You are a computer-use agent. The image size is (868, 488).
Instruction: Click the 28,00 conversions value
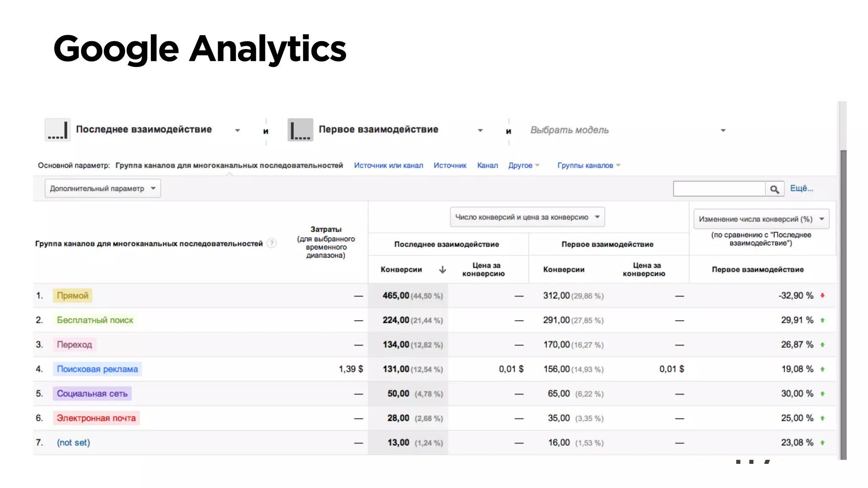pyautogui.click(x=398, y=418)
